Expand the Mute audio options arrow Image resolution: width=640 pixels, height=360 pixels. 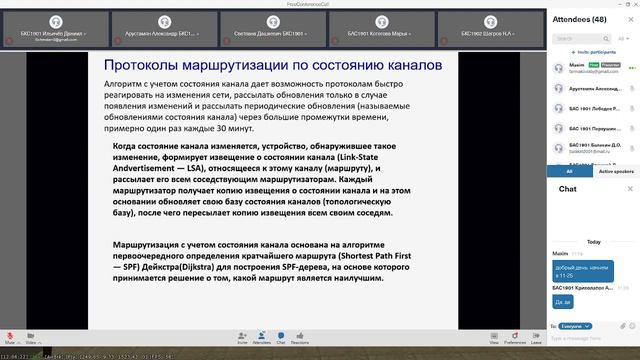point(18,342)
